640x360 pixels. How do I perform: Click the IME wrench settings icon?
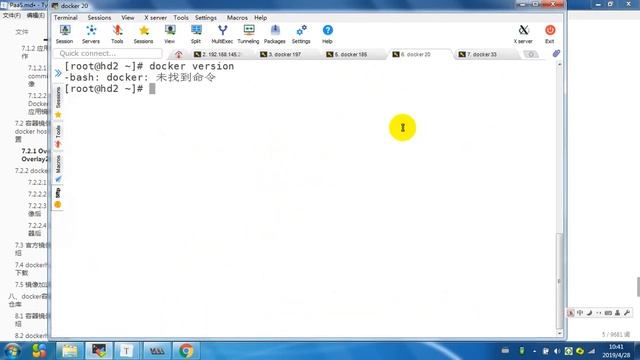[x=627, y=313]
